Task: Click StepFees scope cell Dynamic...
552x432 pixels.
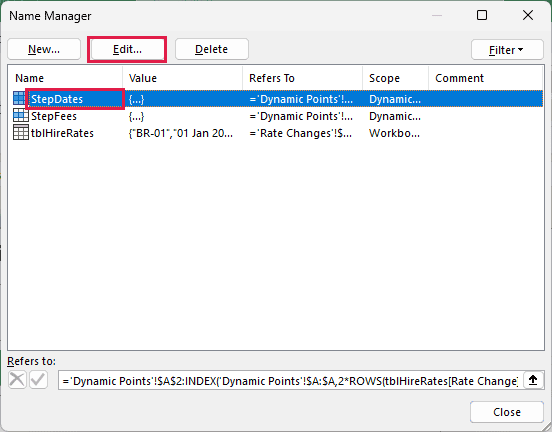Action: coord(395,116)
